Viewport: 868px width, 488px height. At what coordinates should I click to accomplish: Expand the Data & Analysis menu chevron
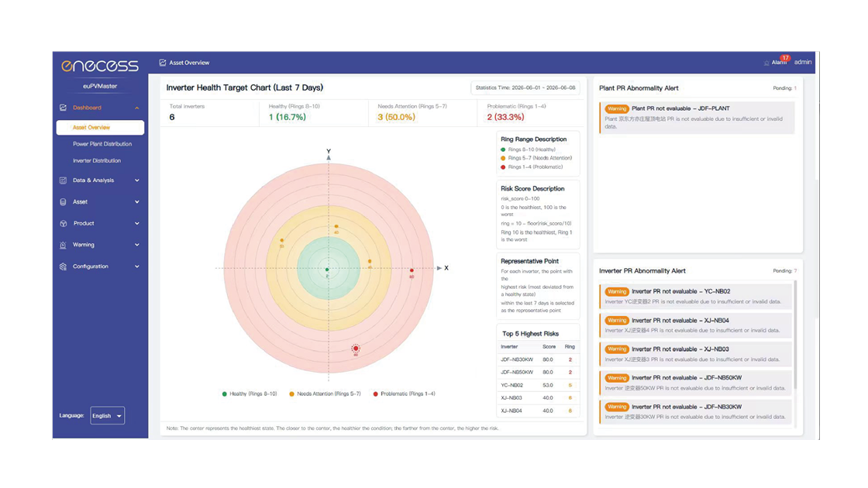click(136, 180)
